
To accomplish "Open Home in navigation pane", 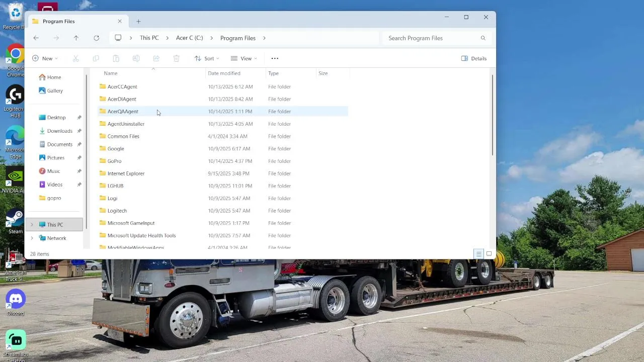I will 54,77.
